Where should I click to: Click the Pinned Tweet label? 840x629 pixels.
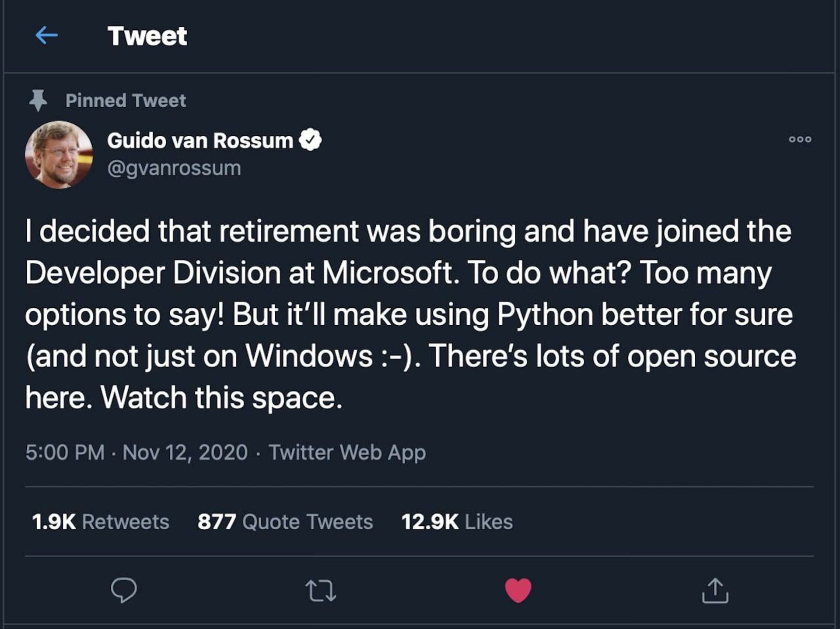point(126,101)
